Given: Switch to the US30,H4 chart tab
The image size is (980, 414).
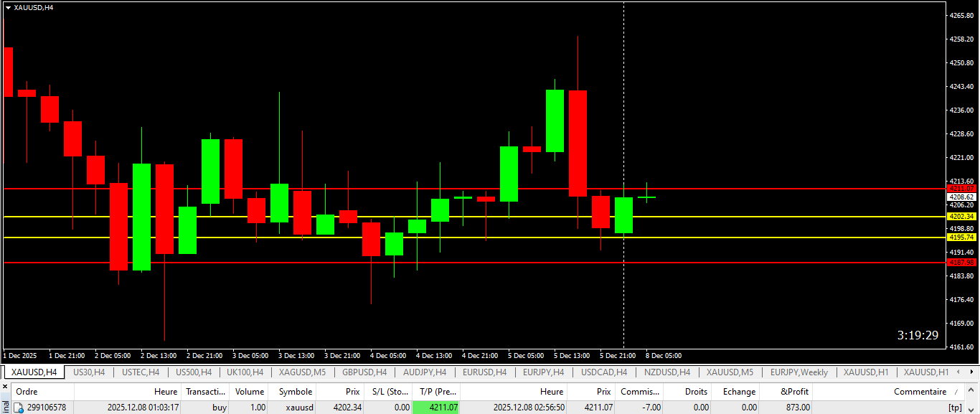Looking at the screenshot, I should (x=89, y=372).
